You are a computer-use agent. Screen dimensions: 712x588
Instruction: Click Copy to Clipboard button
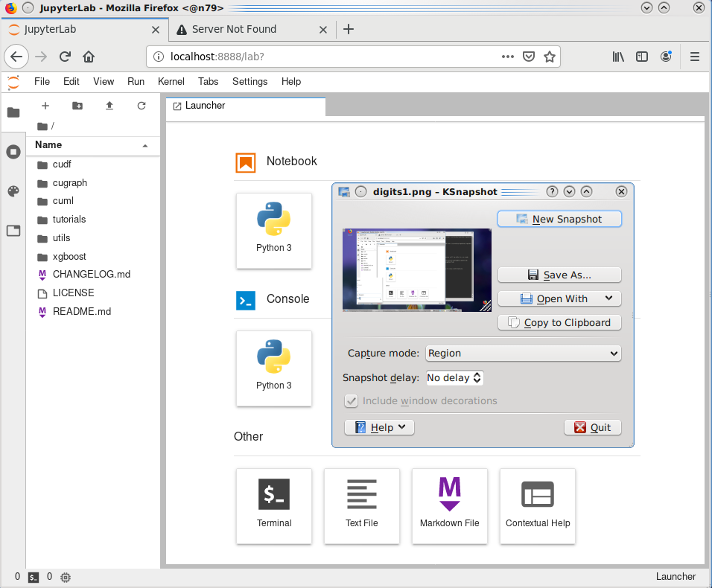559,322
